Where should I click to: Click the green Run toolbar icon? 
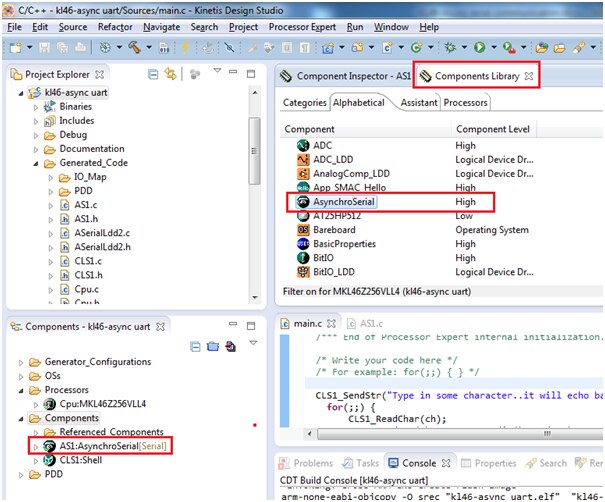[x=479, y=47]
